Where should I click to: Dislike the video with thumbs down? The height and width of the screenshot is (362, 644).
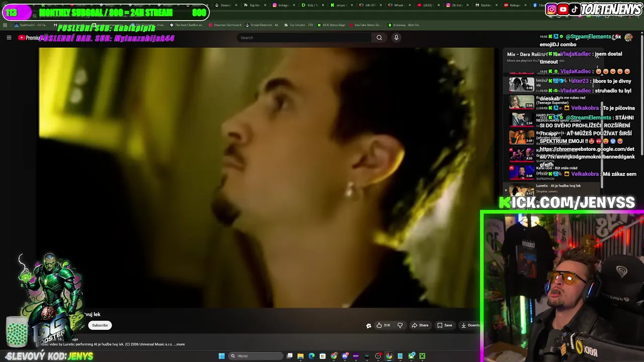[x=400, y=325]
